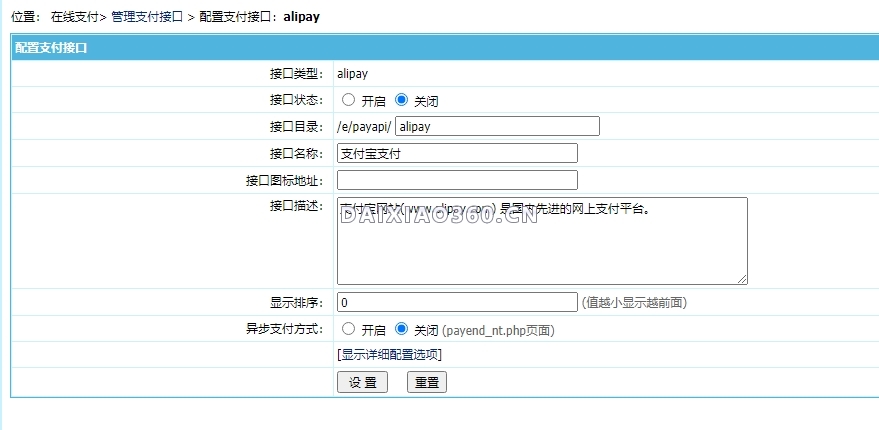Choose 关闭 for 异步支付方式
Viewport: 879px width, 430px height.
coord(402,328)
